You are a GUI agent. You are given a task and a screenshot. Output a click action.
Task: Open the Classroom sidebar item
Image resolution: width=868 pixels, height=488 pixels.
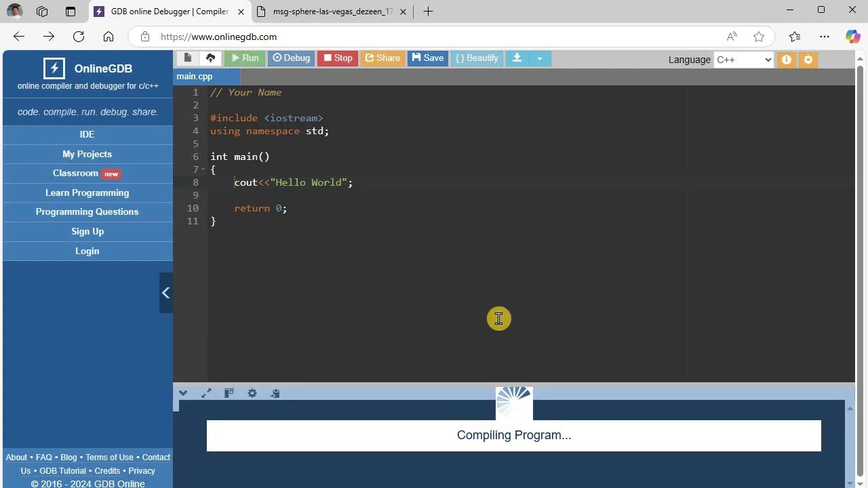click(87, 174)
